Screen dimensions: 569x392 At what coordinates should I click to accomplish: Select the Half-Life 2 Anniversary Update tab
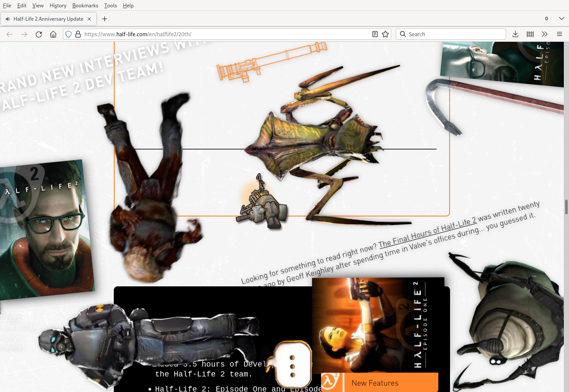(48, 19)
